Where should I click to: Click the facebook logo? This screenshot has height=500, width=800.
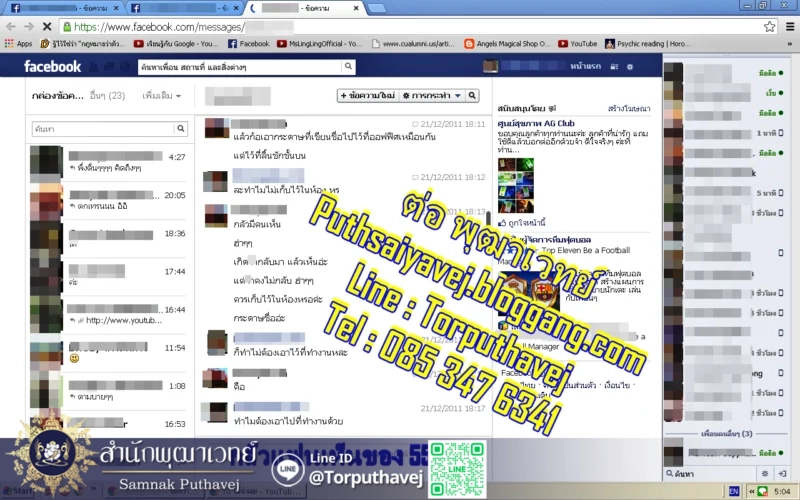click(53, 66)
